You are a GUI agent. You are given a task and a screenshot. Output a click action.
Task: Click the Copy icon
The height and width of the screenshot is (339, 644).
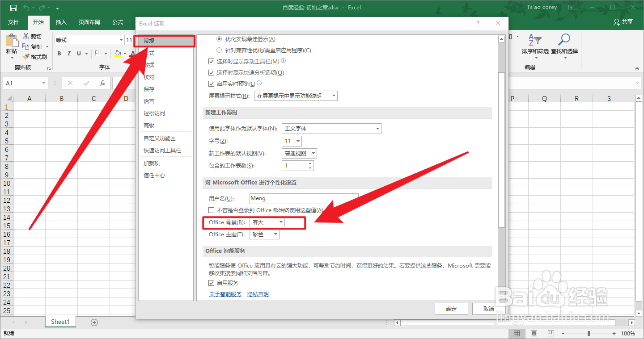point(26,46)
